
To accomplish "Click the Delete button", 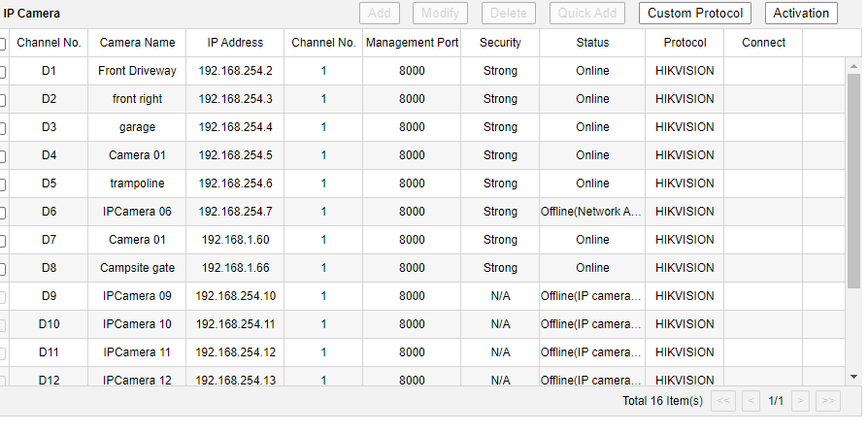I will tap(508, 14).
